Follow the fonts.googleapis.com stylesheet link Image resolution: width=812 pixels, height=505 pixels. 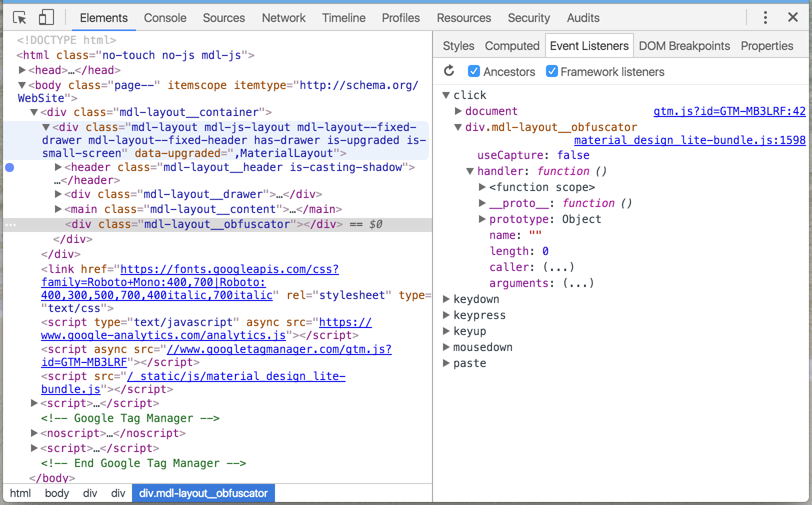click(x=190, y=282)
